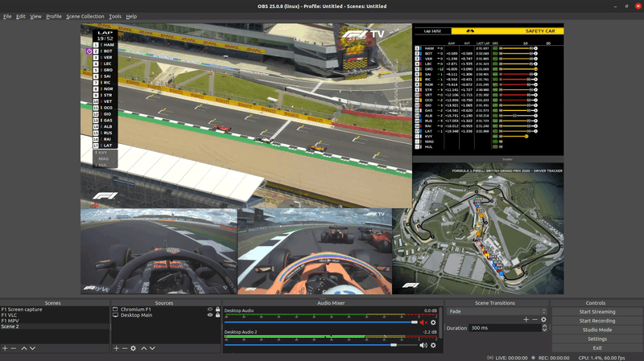Move source up in Sources list

click(144, 348)
